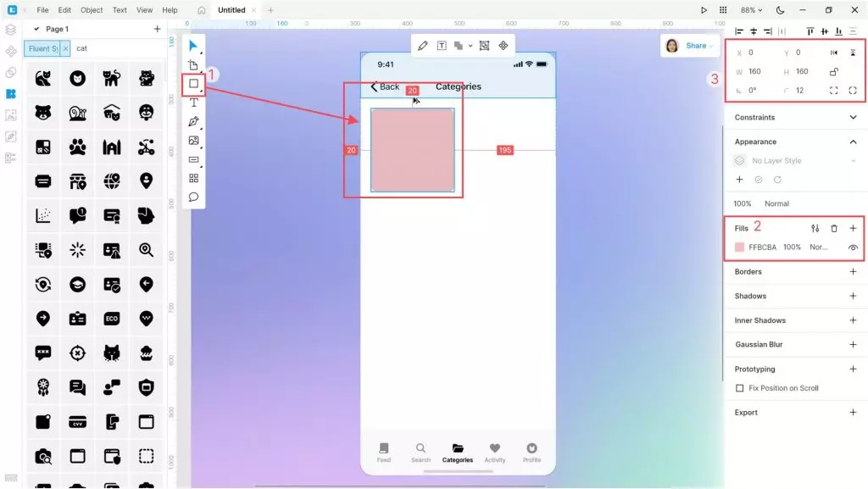The image size is (868, 489).
Task: Hide the FFBCBA fill with eye icon
Action: coord(853,247)
